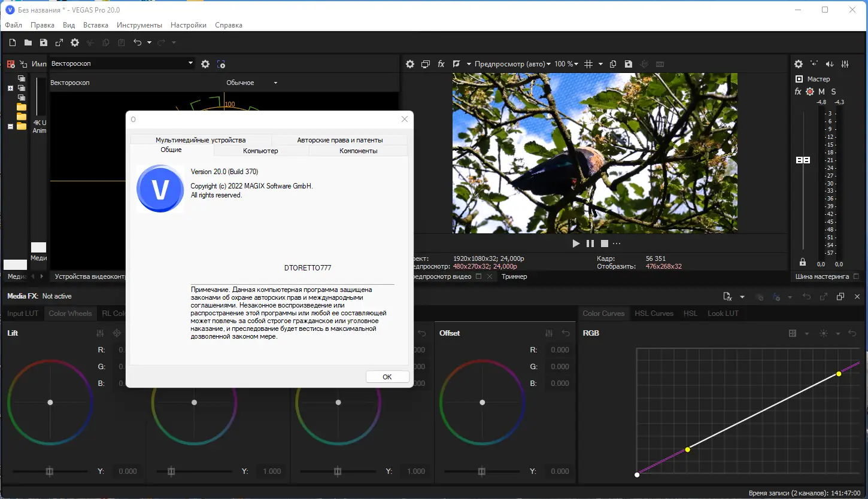Toggle the dim output icon in master bus

tap(830, 64)
